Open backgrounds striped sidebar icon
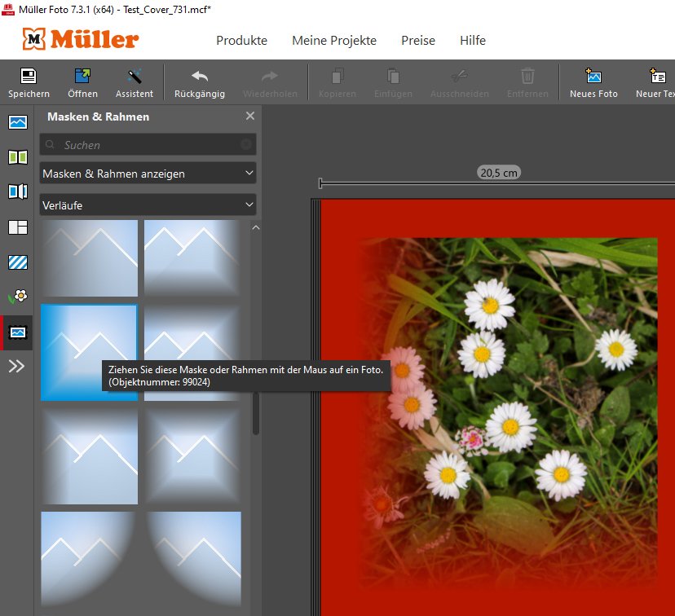 pos(17,262)
